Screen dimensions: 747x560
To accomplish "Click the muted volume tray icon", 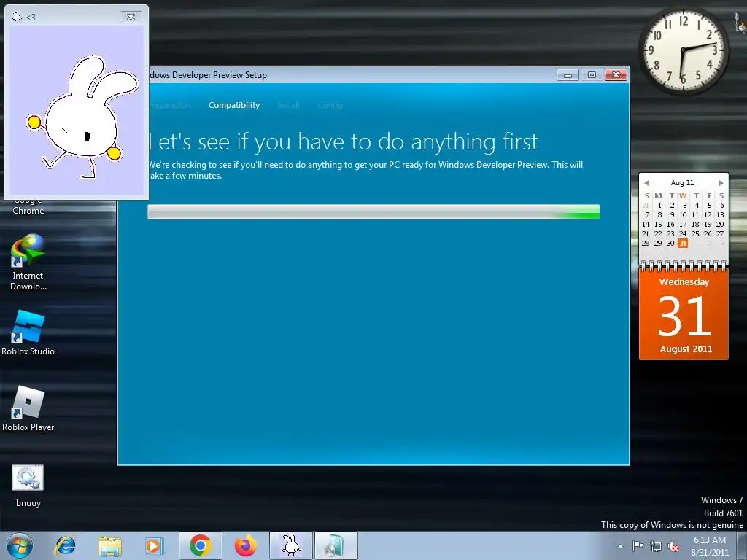I will click(x=673, y=547).
